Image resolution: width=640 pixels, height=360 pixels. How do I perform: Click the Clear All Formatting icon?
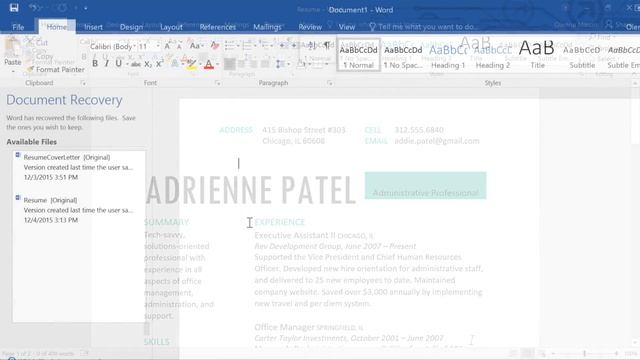click(x=215, y=46)
